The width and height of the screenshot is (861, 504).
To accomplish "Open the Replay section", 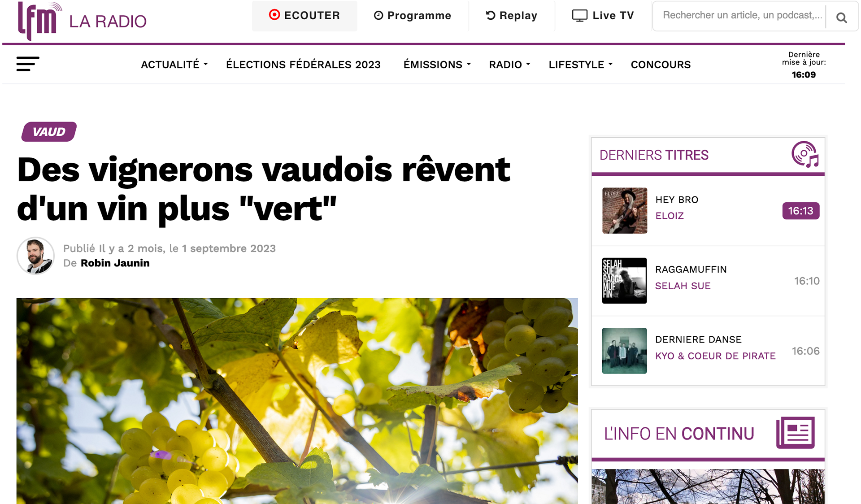I will click(512, 16).
